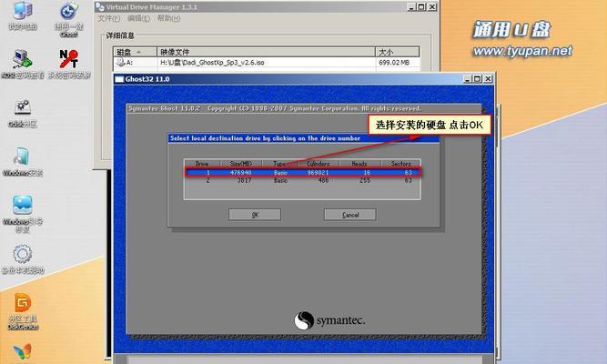
Task: Open the Gdisk partition desktop icon
Action: point(23,107)
